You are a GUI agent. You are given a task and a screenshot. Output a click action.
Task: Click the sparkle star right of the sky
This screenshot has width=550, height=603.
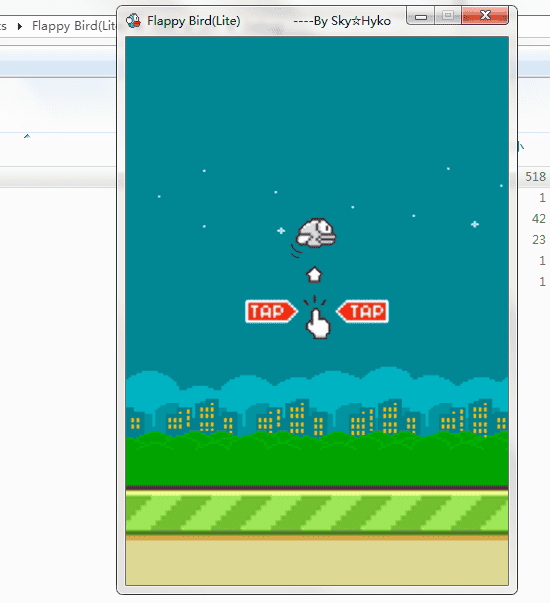475,224
